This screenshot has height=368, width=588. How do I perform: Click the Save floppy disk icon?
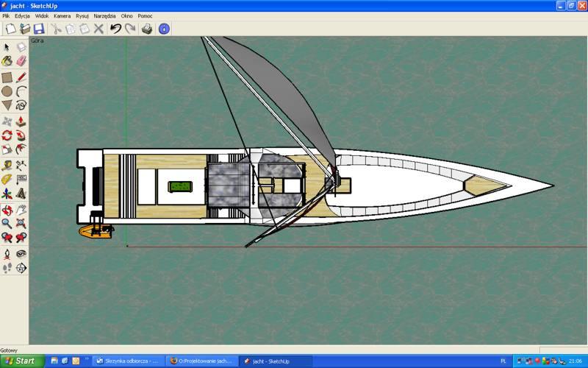(38, 29)
